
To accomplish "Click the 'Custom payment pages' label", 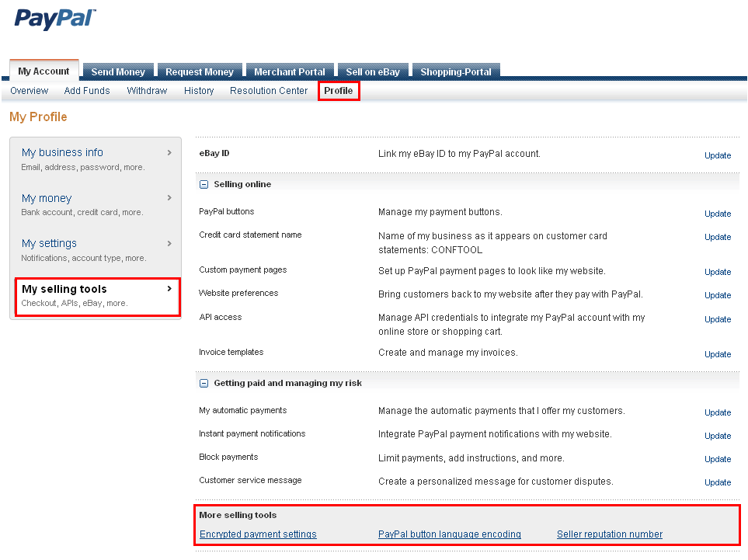I will [x=243, y=270].
